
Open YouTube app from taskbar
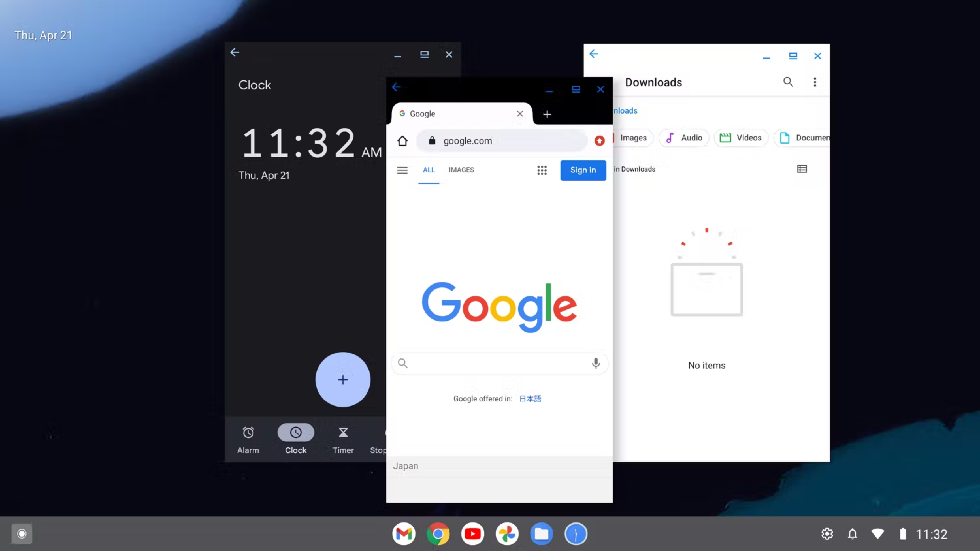472,533
